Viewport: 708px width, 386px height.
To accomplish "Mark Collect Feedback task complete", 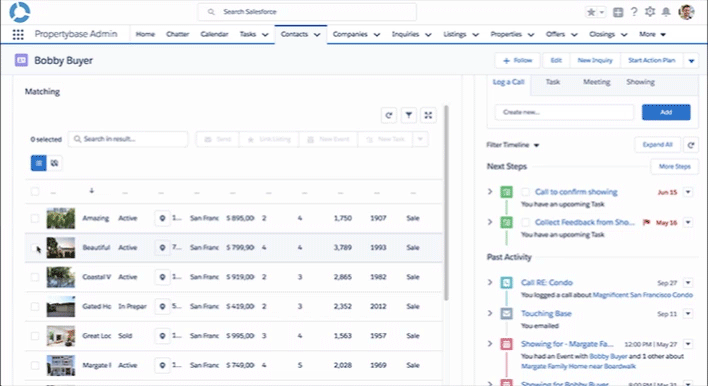I will coord(525,222).
